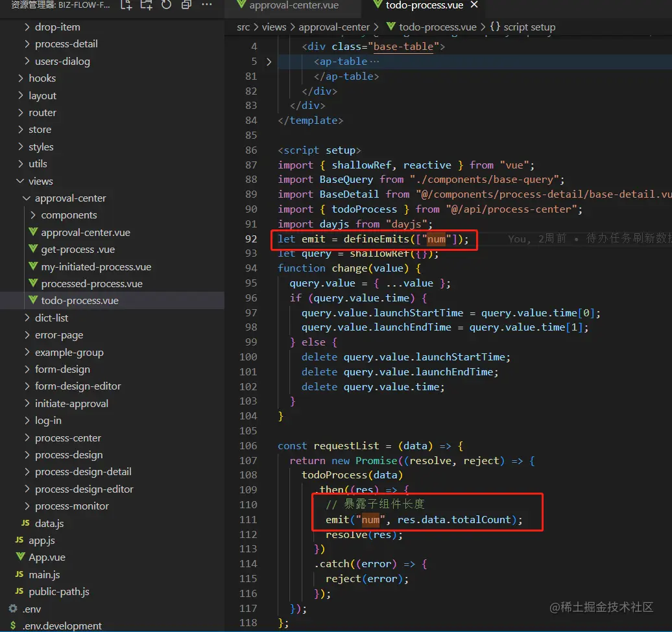Open App.vue file
Image resolution: width=672 pixels, height=632 pixels.
pyautogui.click(x=47, y=557)
